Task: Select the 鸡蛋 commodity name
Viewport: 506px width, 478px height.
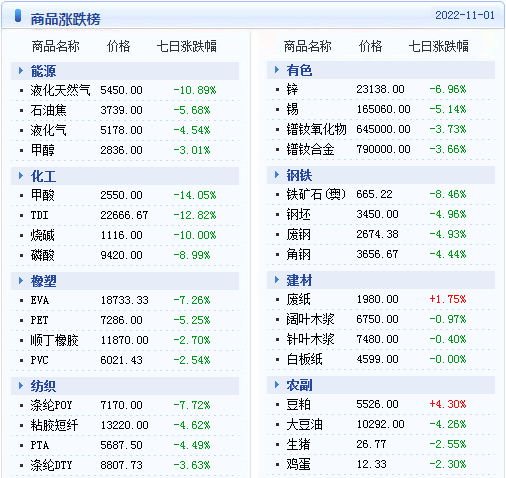Action: 298,464
